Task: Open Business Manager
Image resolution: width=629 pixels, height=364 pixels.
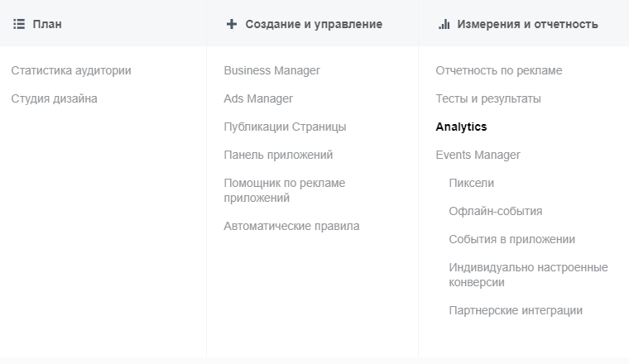Action: [271, 70]
